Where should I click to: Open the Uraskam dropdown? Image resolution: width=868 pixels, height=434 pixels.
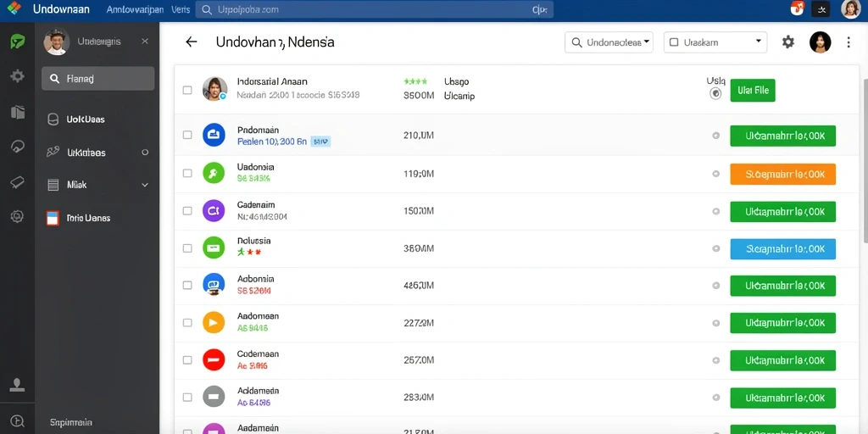pos(715,42)
